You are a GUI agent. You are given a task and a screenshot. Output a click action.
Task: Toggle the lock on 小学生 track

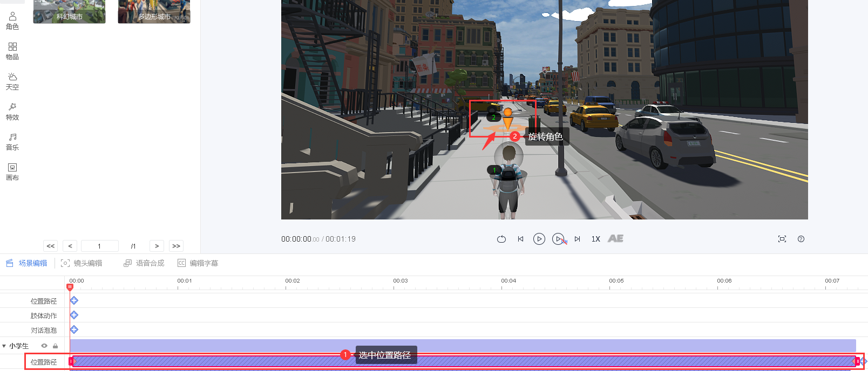55,346
